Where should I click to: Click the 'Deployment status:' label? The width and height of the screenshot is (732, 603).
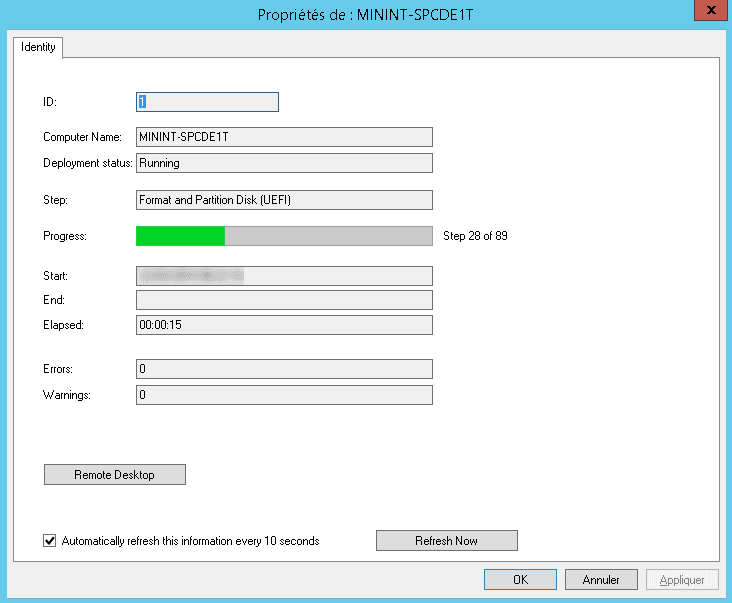[88, 163]
